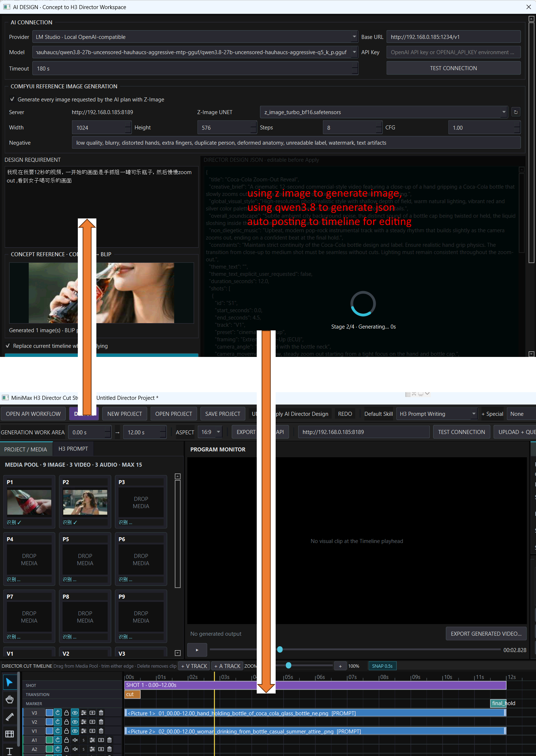Screen dimensions: 536x756
Task: Click OPEN API WORKFLOW button
Action: [33, 414]
